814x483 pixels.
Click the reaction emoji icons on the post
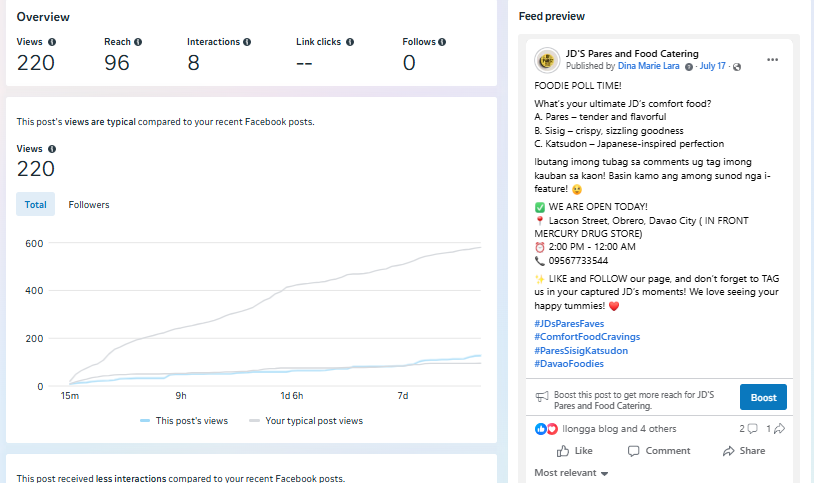(x=547, y=429)
